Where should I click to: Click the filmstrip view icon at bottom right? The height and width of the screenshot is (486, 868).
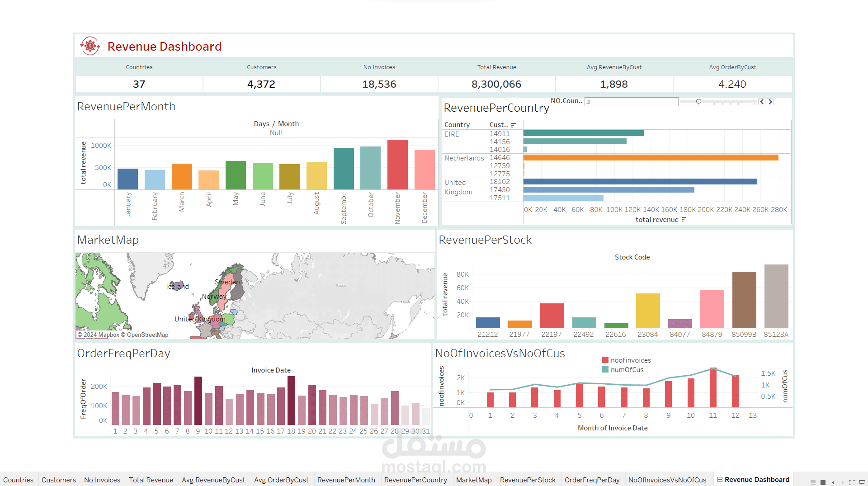click(x=813, y=482)
